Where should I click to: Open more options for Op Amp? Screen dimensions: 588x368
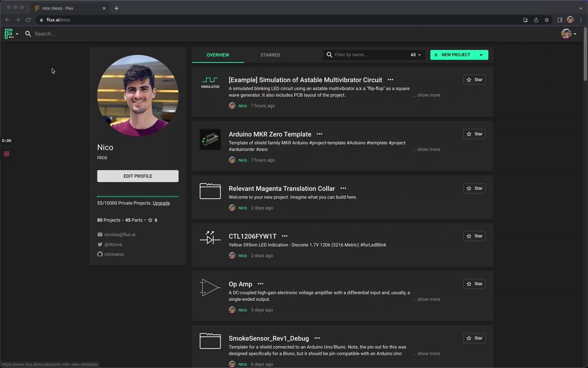click(260, 284)
